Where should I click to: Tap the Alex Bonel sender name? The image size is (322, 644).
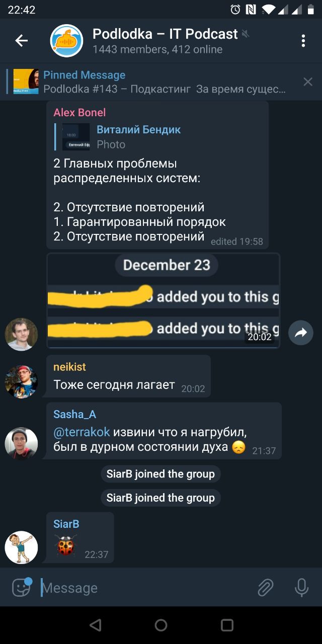79,112
